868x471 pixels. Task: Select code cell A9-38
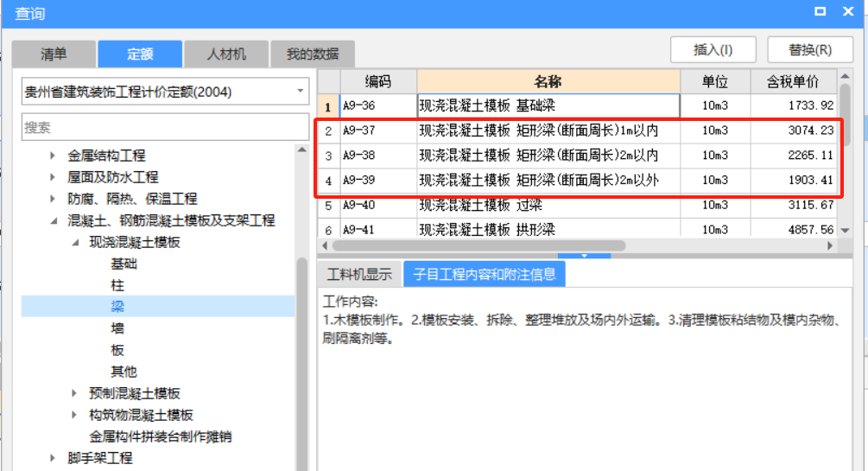pyautogui.click(x=378, y=156)
